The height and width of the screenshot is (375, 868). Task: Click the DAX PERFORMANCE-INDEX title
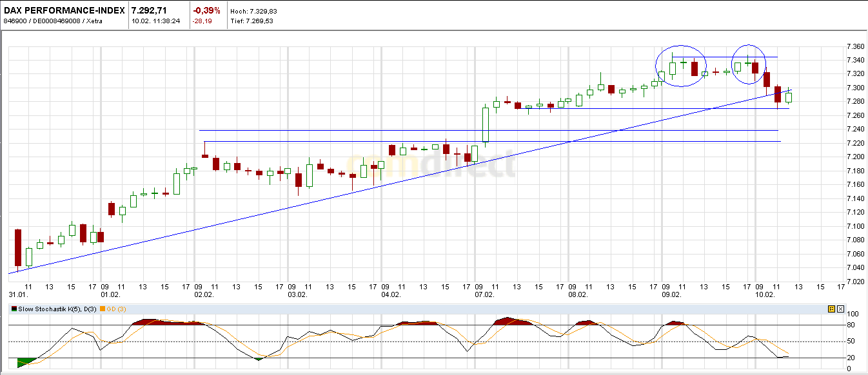pos(63,10)
